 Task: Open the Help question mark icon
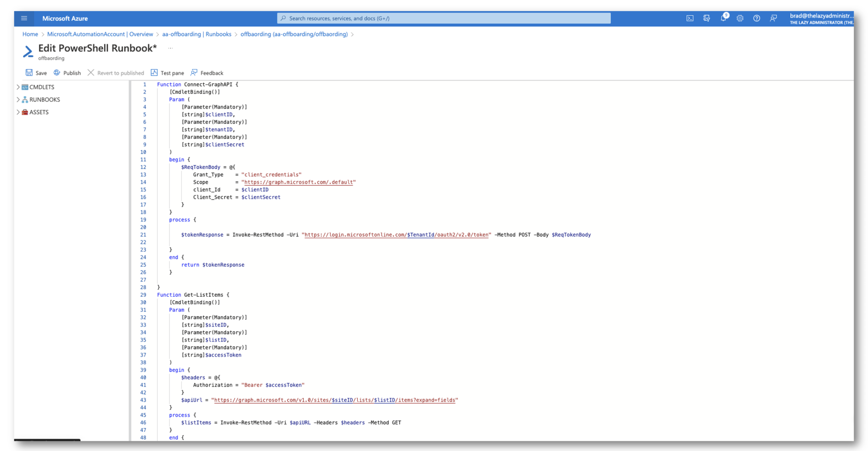pos(757,18)
